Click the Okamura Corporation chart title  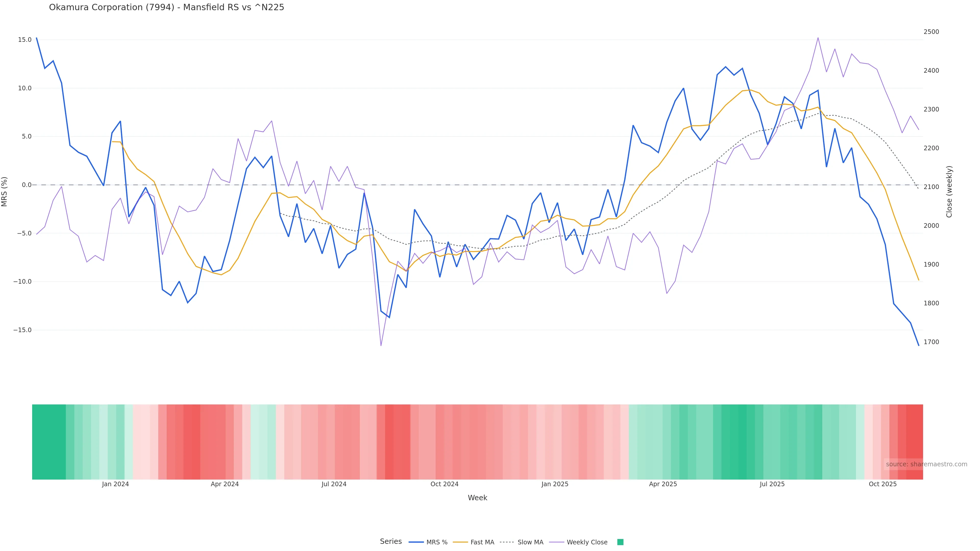167,8
